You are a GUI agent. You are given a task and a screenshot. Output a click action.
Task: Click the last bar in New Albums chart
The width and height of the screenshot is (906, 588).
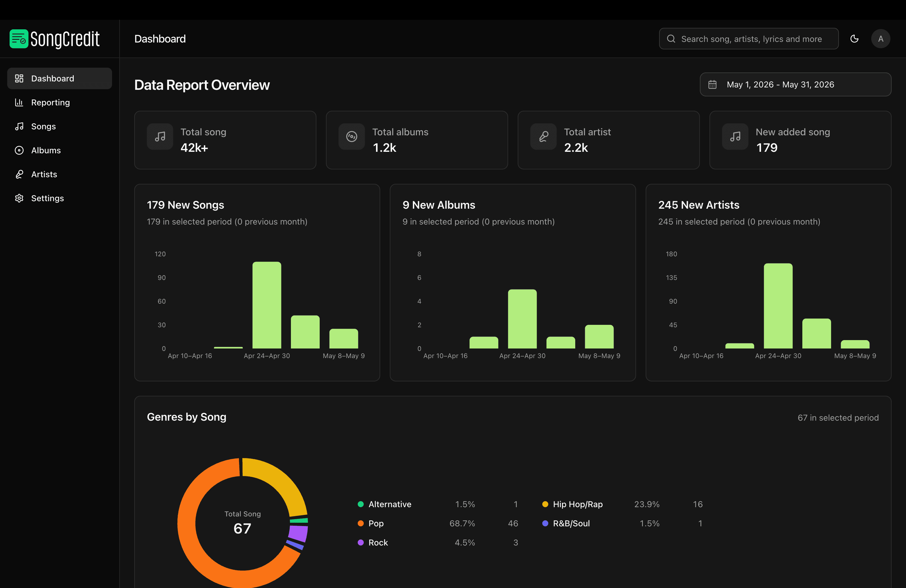click(x=599, y=337)
